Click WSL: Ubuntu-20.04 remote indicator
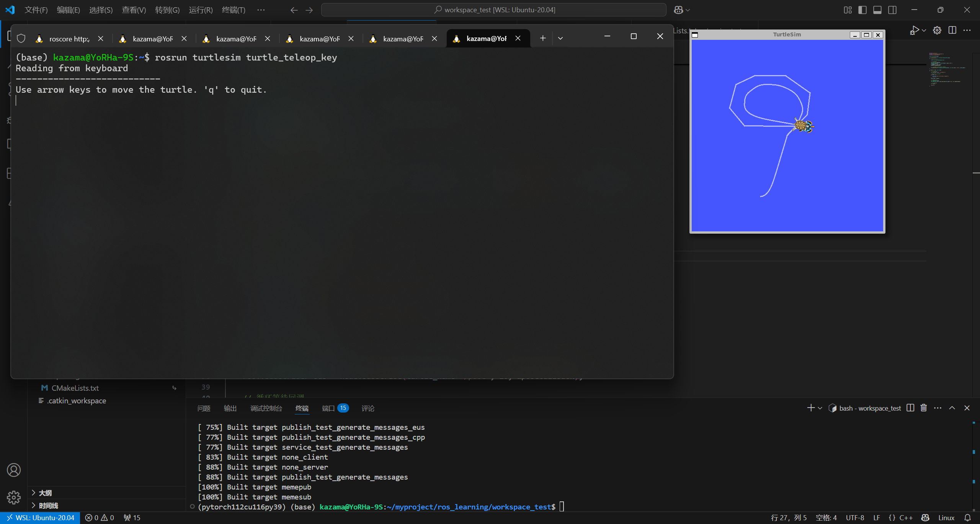Image resolution: width=980 pixels, height=524 pixels. point(40,518)
